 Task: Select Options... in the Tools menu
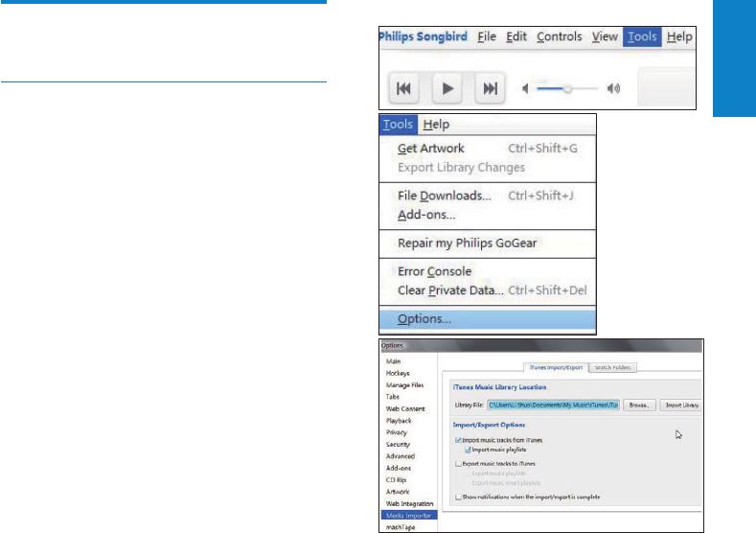click(488, 319)
